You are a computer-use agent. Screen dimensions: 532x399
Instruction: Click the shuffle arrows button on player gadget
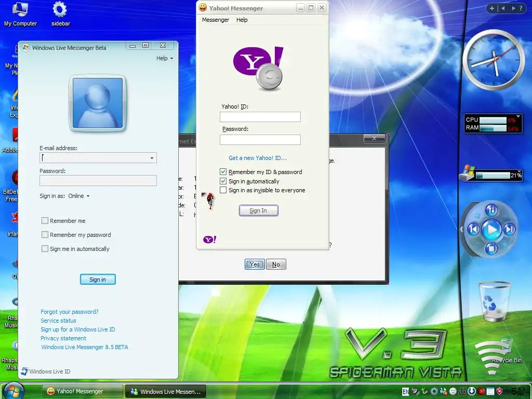[x=491, y=210]
